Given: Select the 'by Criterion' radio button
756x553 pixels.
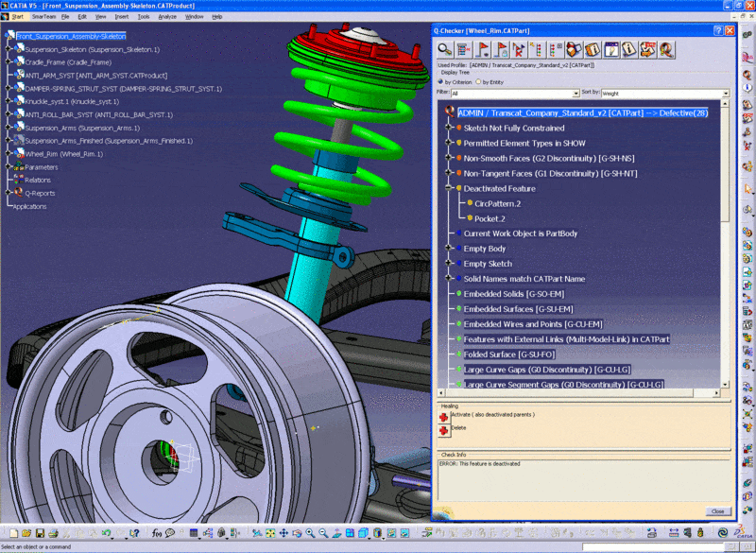Looking at the screenshot, I should (x=439, y=81).
